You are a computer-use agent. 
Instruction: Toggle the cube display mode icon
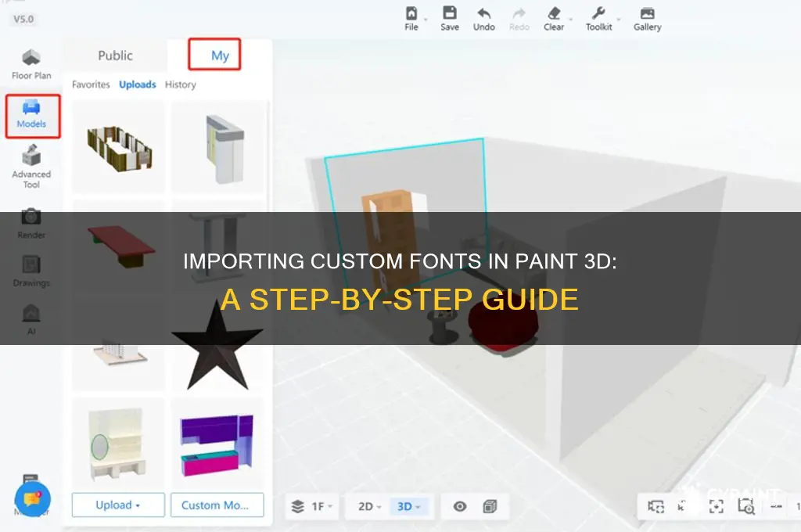pos(490,506)
